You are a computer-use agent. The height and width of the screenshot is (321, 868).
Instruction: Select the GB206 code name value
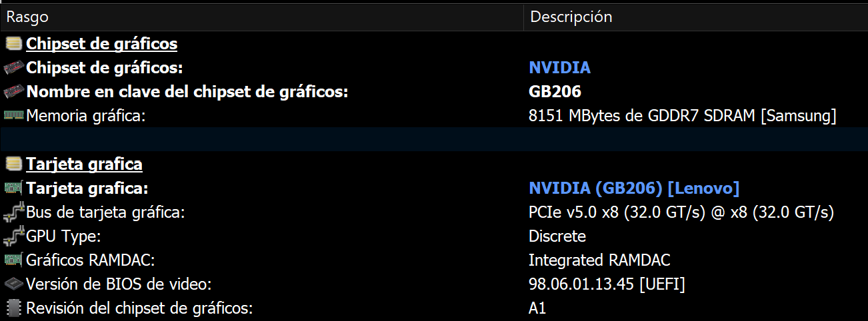tap(555, 92)
